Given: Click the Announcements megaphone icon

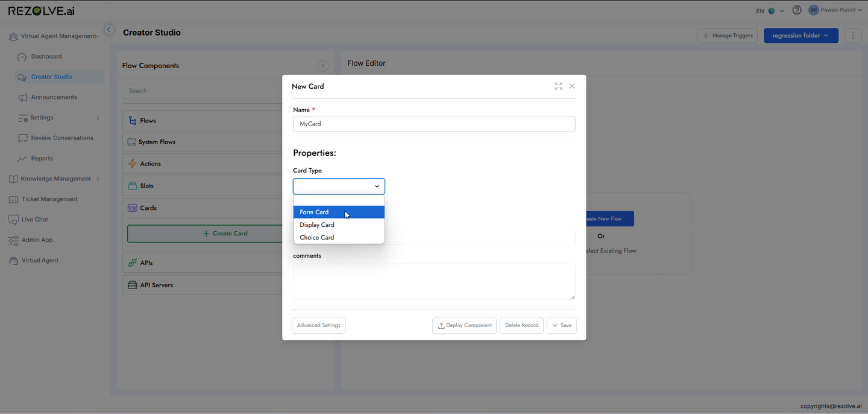Looking at the screenshot, I should pos(22,98).
